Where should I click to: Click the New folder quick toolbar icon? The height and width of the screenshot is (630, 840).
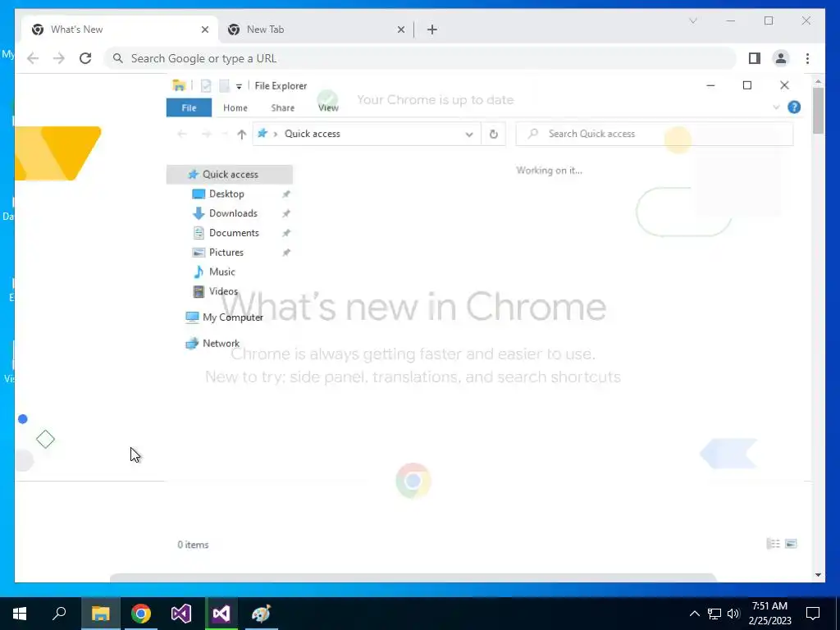coord(225,85)
